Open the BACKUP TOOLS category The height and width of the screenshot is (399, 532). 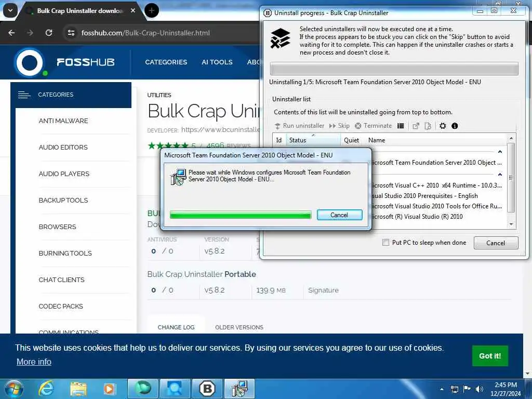pyautogui.click(x=63, y=200)
